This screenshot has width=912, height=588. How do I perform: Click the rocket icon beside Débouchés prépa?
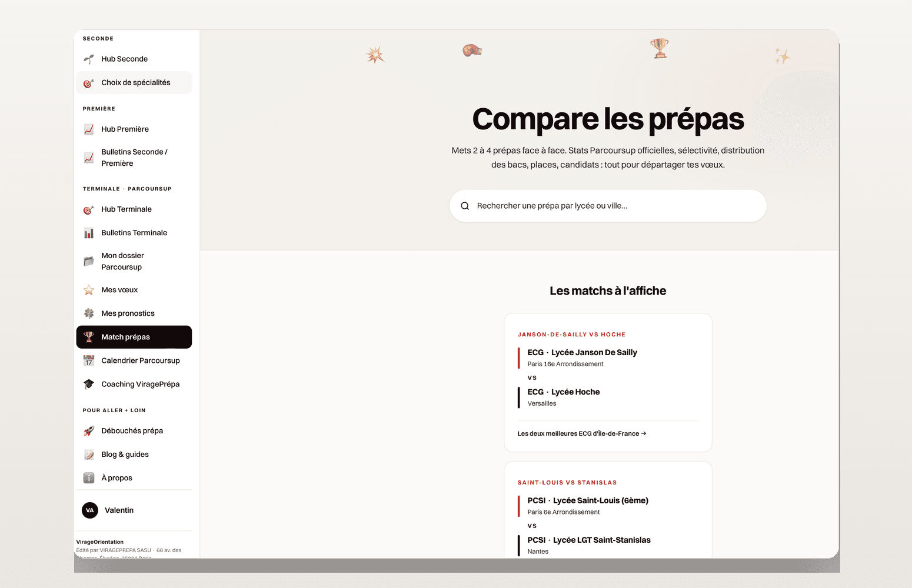tap(89, 431)
